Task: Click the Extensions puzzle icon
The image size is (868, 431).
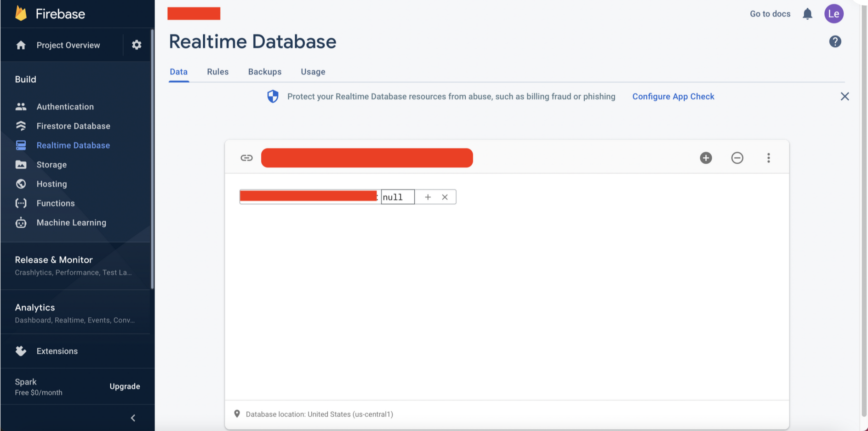Action: coord(21,351)
